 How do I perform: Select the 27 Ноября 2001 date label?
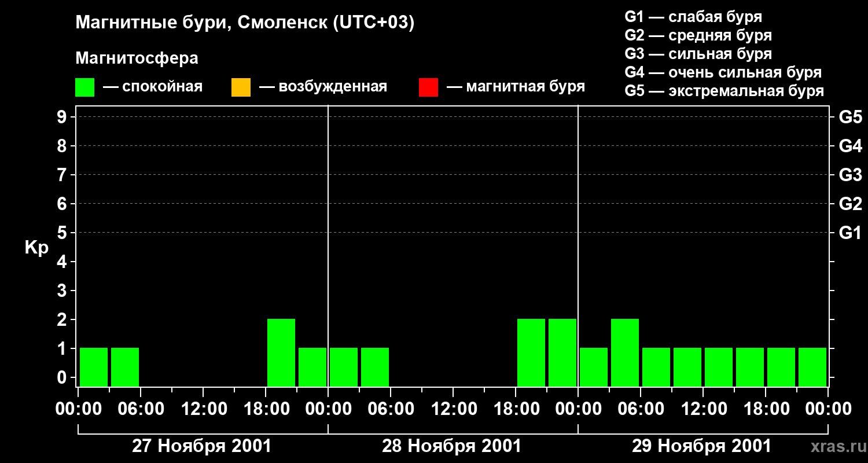201,446
